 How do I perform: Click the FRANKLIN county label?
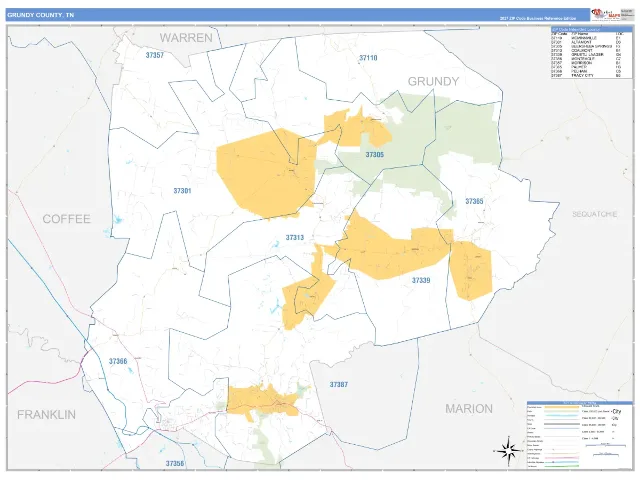click(47, 415)
